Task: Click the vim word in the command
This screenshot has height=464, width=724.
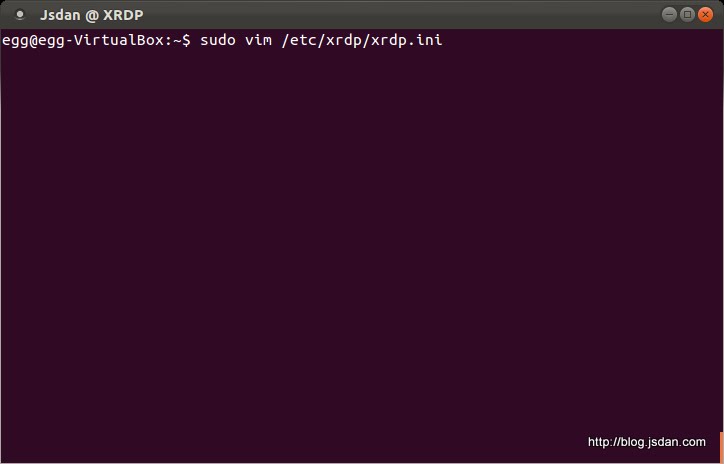Action: tap(258, 40)
